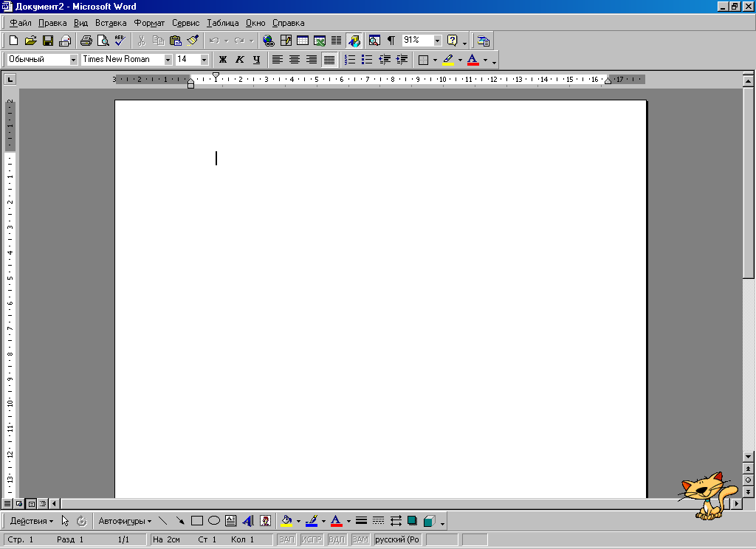Insert an Excel worksheet
The image size is (756, 549).
[x=319, y=41]
